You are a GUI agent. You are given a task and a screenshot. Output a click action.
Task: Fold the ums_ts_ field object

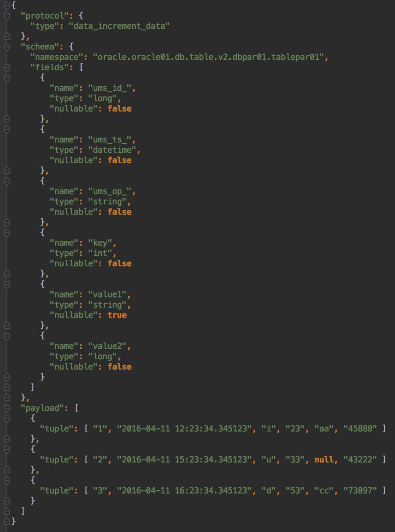[x=7, y=129]
